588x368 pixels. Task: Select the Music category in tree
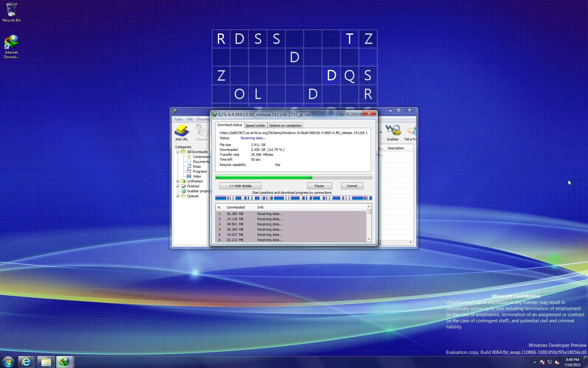point(197,167)
